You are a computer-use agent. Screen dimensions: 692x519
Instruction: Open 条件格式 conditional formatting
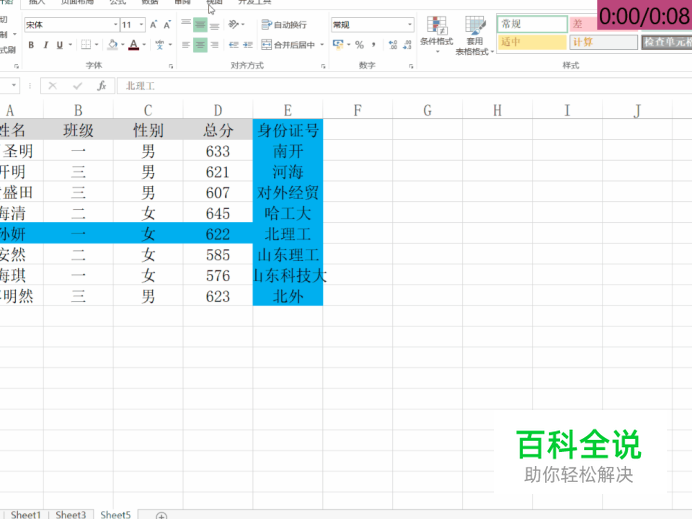click(x=436, y=35)
